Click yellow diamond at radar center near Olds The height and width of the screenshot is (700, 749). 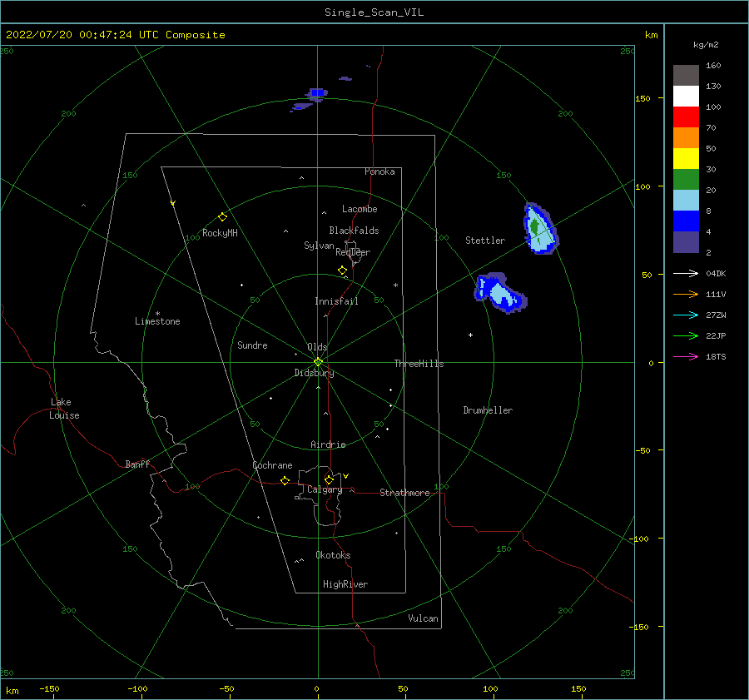pyautogui.click(x=318, y=362)
